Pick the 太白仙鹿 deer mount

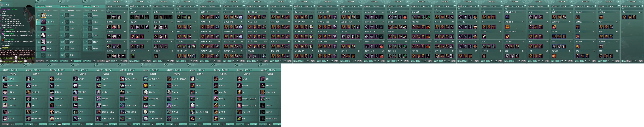[x=263, y=85]
